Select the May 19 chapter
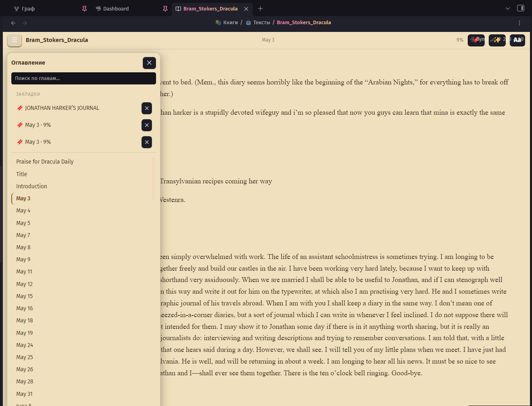This screenshot has height=406, width=532. click(x=24, y=333)
